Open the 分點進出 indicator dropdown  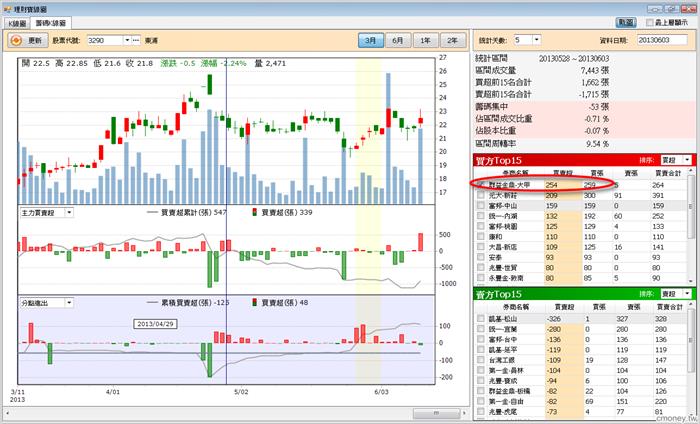click(69, 303)
